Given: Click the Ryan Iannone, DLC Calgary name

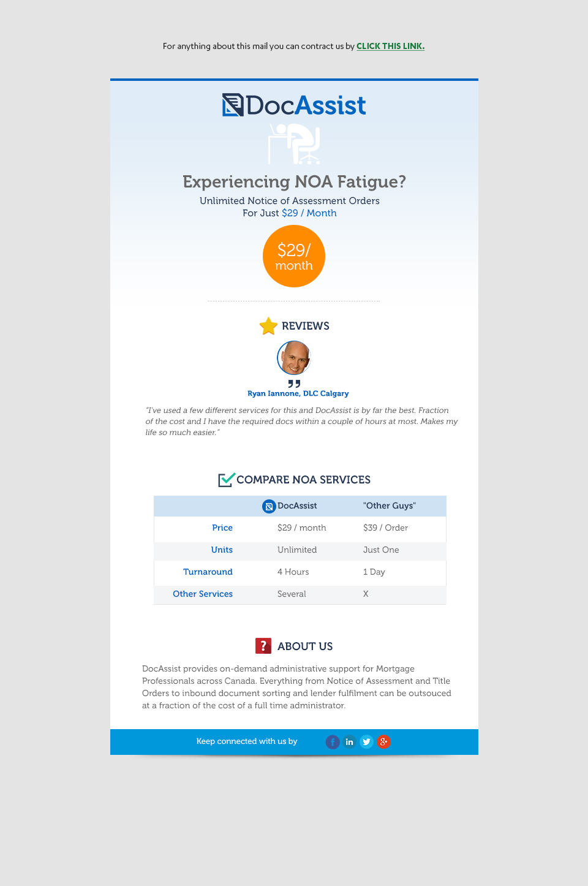Looking at the screenshot, I should pos(298,393).
